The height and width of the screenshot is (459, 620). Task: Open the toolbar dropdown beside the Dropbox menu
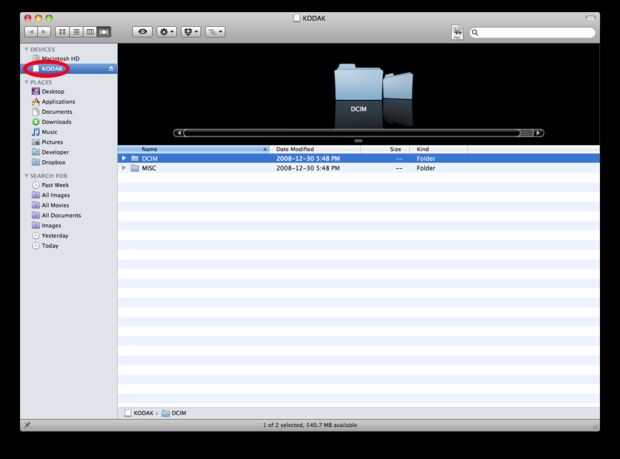coord(215,32)
